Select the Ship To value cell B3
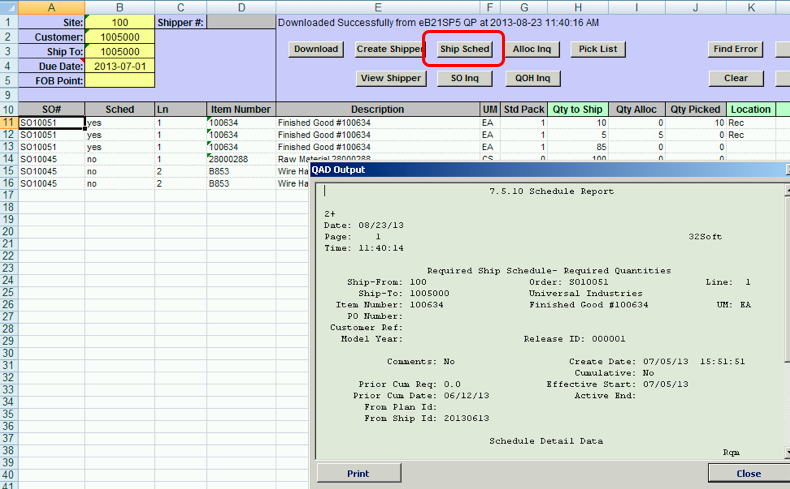 pyautogui.click(x=120, y=52)
